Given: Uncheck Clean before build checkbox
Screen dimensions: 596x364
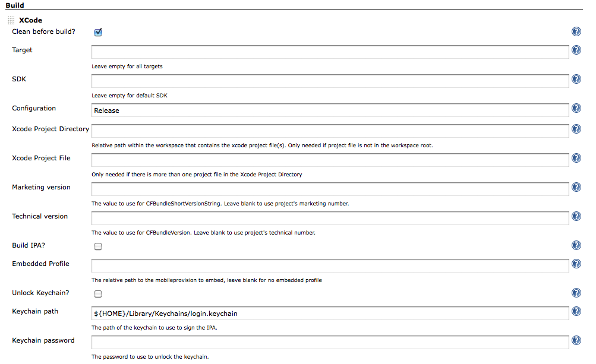Looking at the screenshot, I should pyautogui.click(x=98, y=32).
